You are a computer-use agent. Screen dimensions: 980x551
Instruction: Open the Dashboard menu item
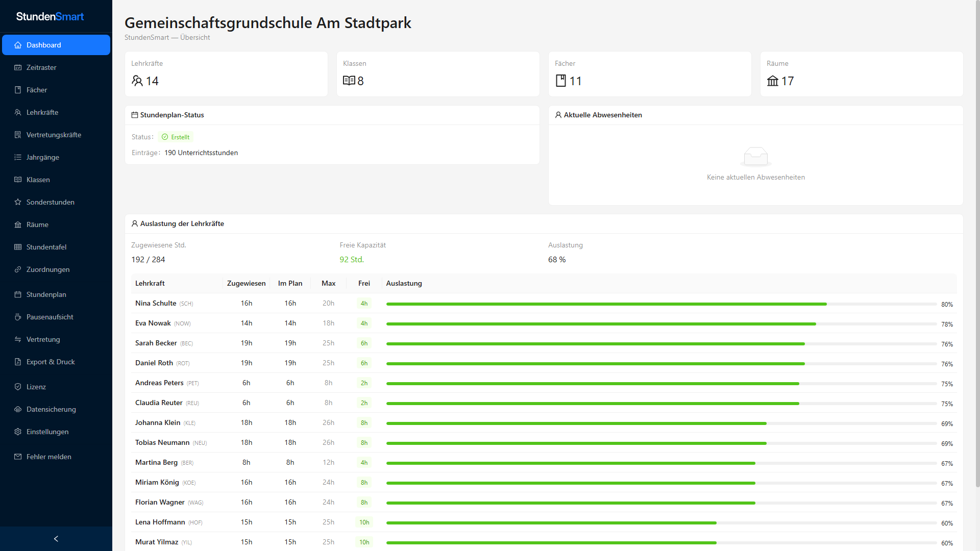pyautogui.click(x=56, y=45)
